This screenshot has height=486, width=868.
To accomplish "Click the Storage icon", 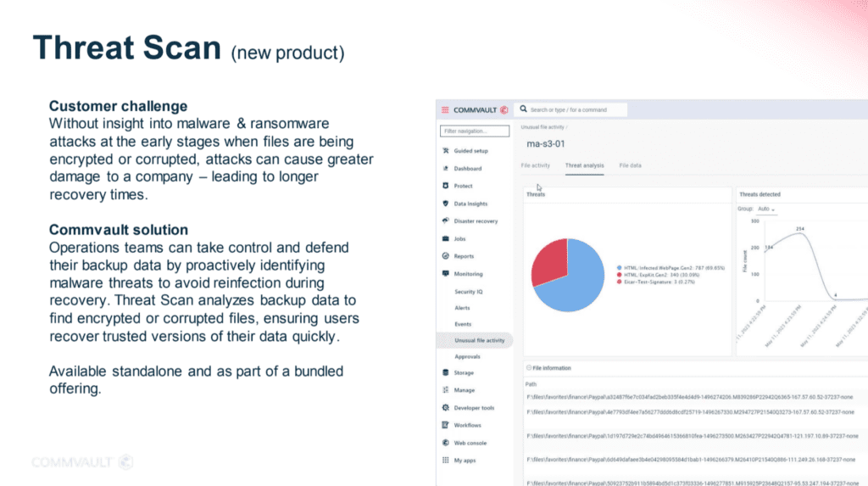I will [446, 372].
